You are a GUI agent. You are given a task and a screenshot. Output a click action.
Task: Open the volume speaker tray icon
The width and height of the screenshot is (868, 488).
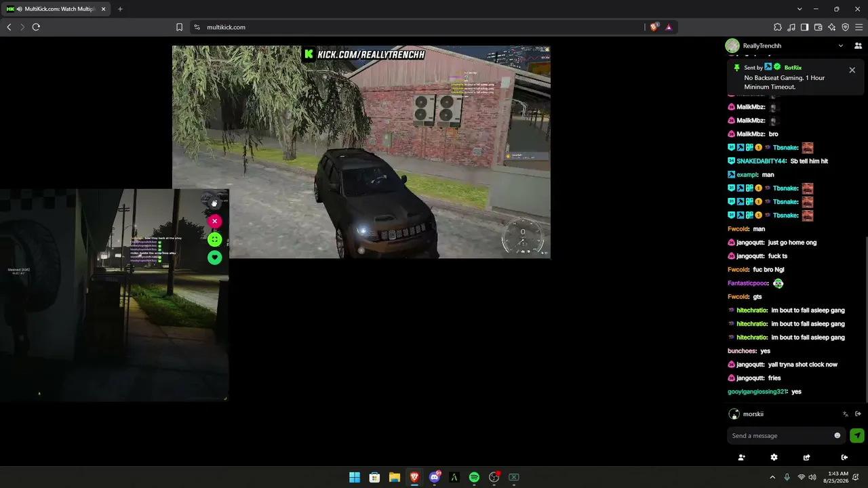pos(812,477)
